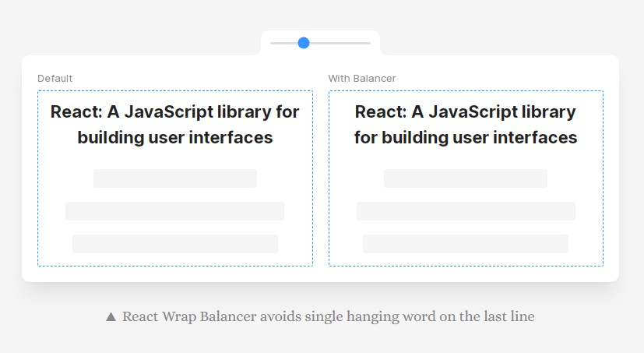Click the top placeholder bar in Balancer panel
Screen dimensions: 644x353
(465, 178)
